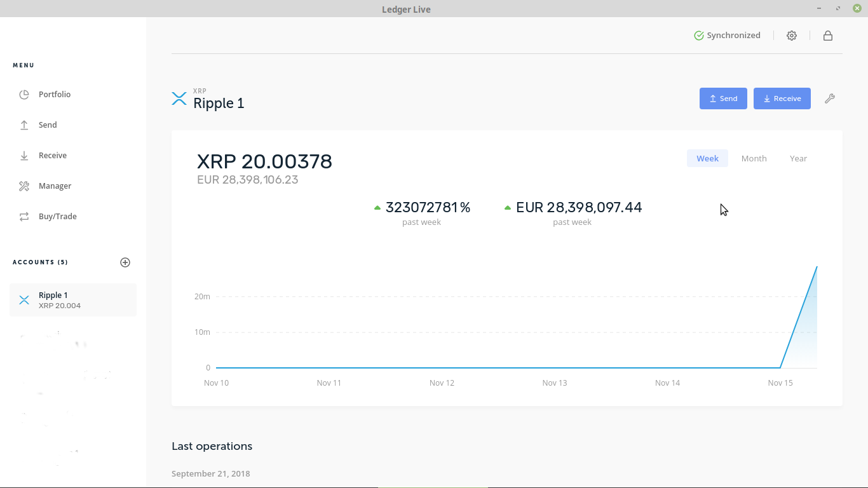The height and width of the screenshot is (488, 868).
Task: Select the Ripple 1 account in sidebar
Action: pos(73,300)
